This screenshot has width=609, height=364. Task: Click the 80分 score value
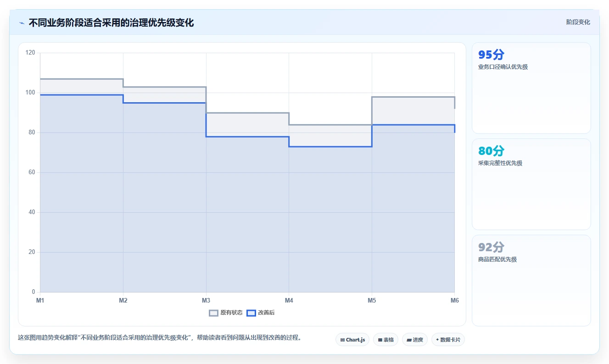[x=491, y=151]
